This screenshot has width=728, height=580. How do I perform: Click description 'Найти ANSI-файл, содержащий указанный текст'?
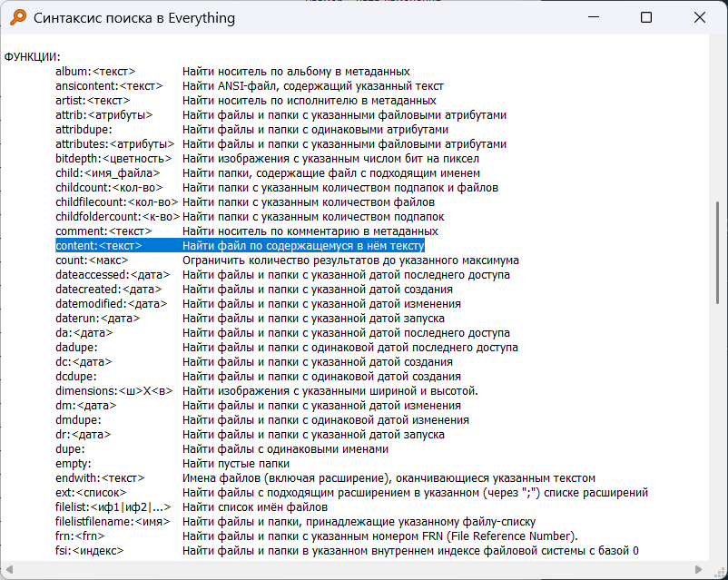(x=313, y=86)
